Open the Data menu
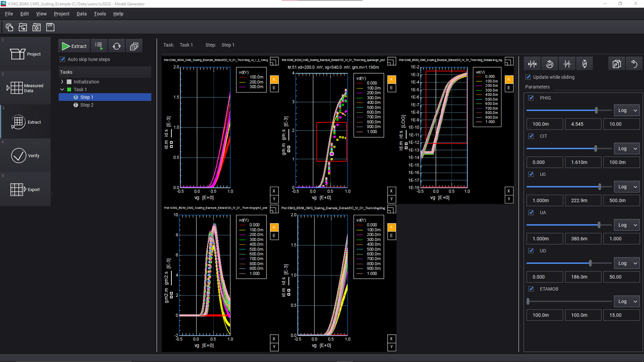 pos(82,13)
